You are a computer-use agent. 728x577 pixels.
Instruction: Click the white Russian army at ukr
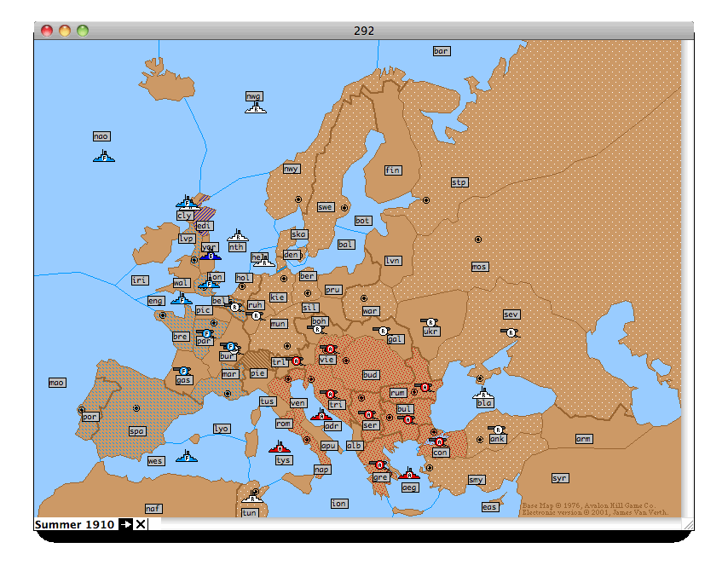(x=430, y=322)
